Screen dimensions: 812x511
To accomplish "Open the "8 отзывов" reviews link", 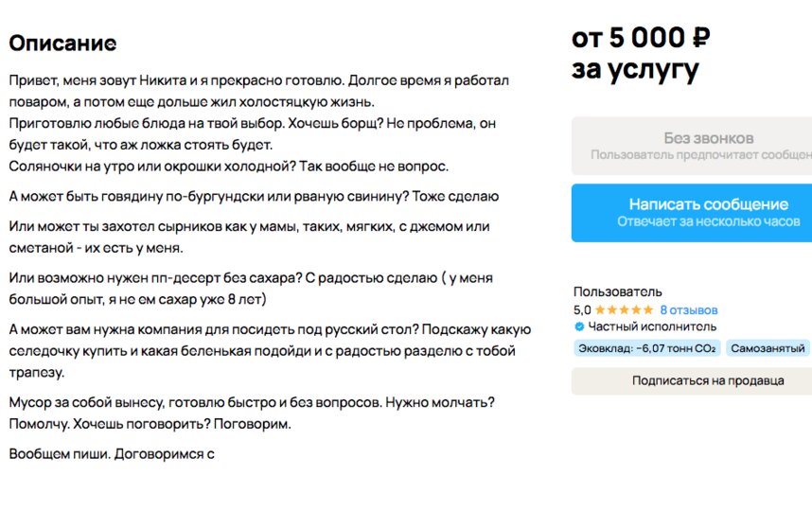I will click(689, 310).
